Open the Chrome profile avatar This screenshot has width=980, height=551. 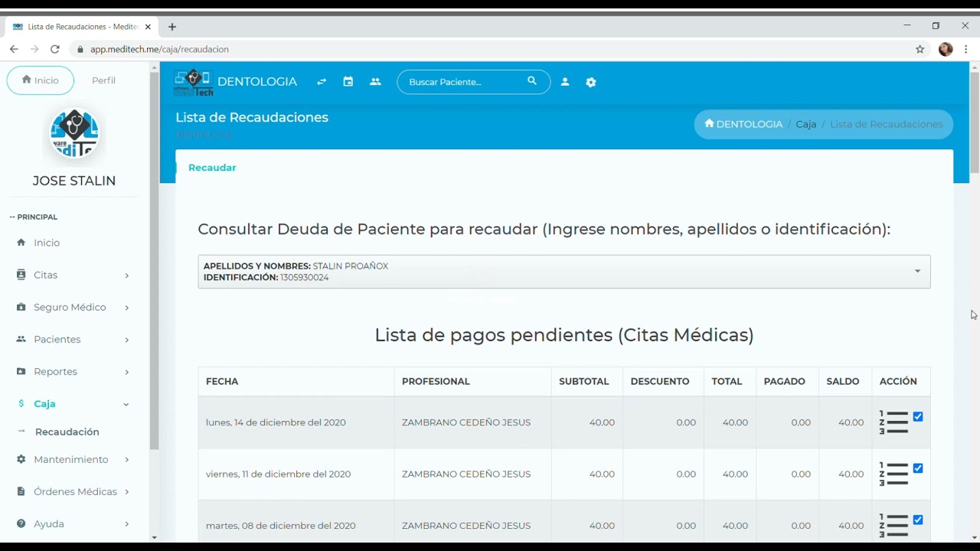point(946,49)
